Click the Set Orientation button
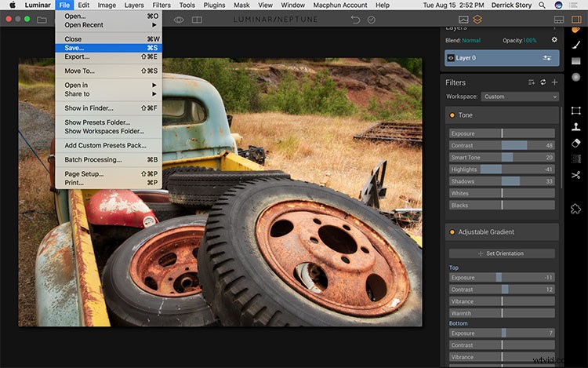588x368 pixels. coord(502,253)
